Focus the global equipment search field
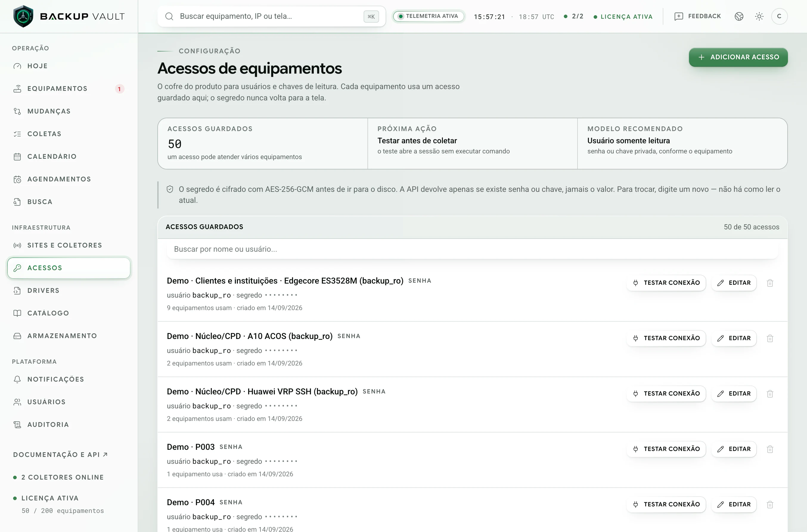This screenshot has width=807, height=532. (271, 16)
